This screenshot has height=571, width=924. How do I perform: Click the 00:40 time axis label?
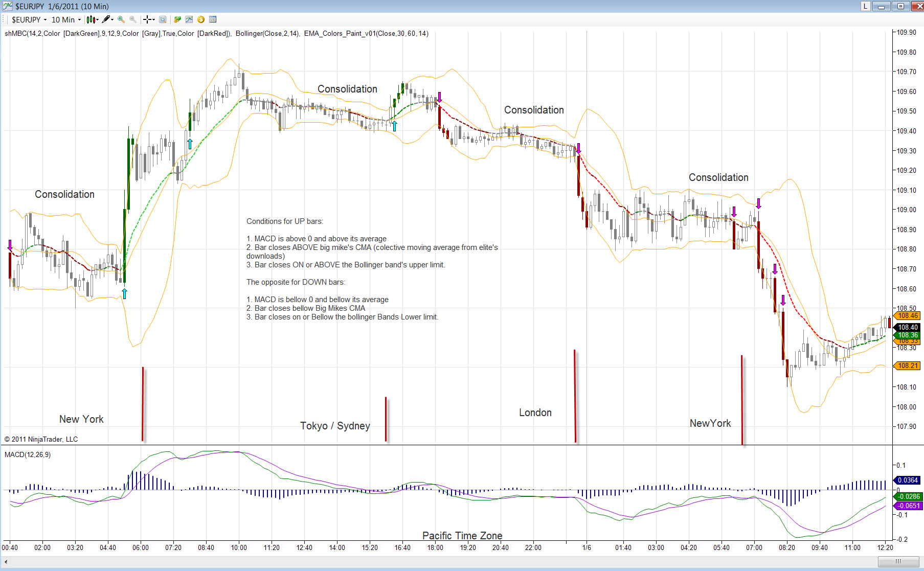pyautogui.click(x=10, y=547)
